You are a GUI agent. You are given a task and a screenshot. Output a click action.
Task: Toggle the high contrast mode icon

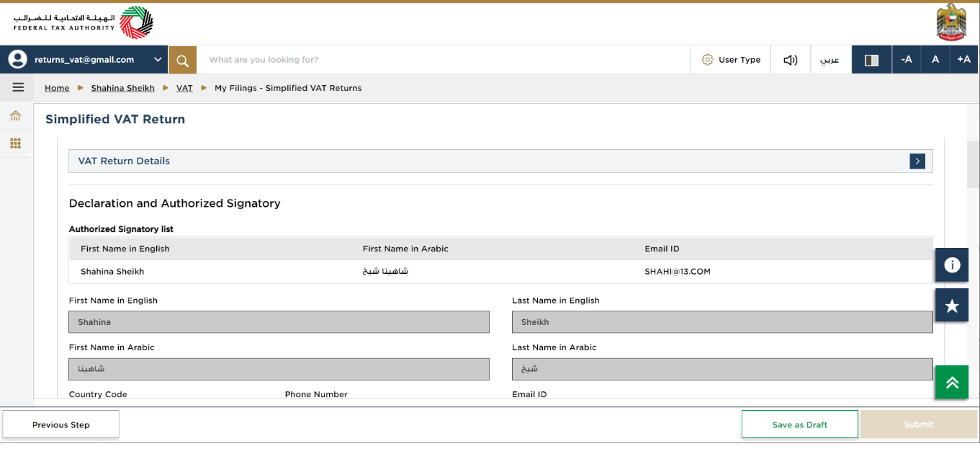pos(871,60)
